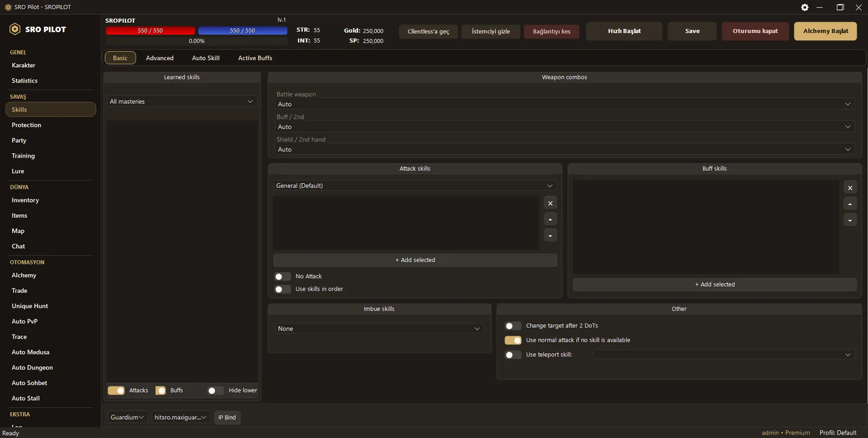Click Add selected under Attack skills
Viewport: 868px width, 438px height.
coord(415,260)
